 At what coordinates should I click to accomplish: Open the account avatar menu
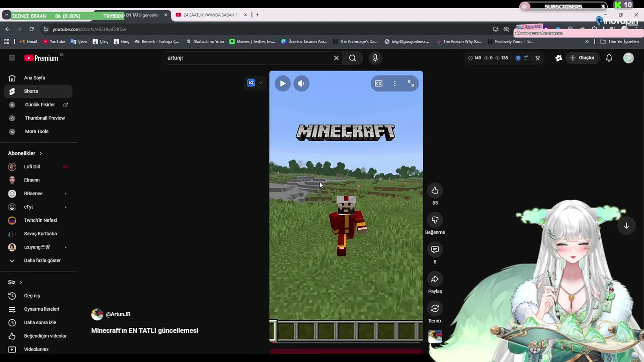628,58
